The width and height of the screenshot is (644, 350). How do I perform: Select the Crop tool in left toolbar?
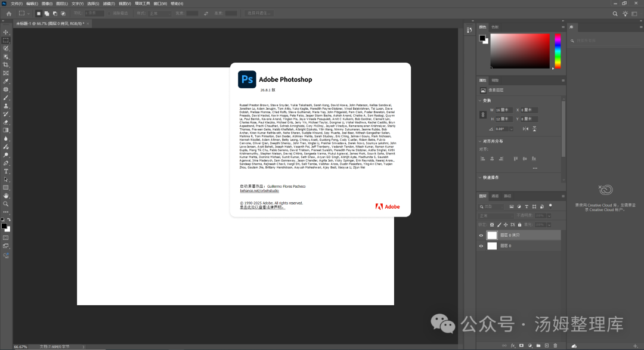[x=6, y=65]
